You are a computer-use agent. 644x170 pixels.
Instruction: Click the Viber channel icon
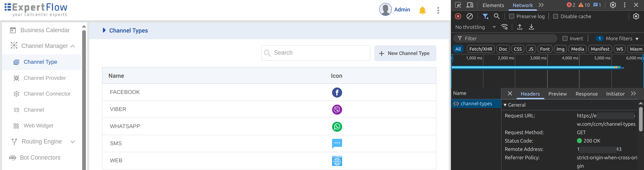coord(337,110)
